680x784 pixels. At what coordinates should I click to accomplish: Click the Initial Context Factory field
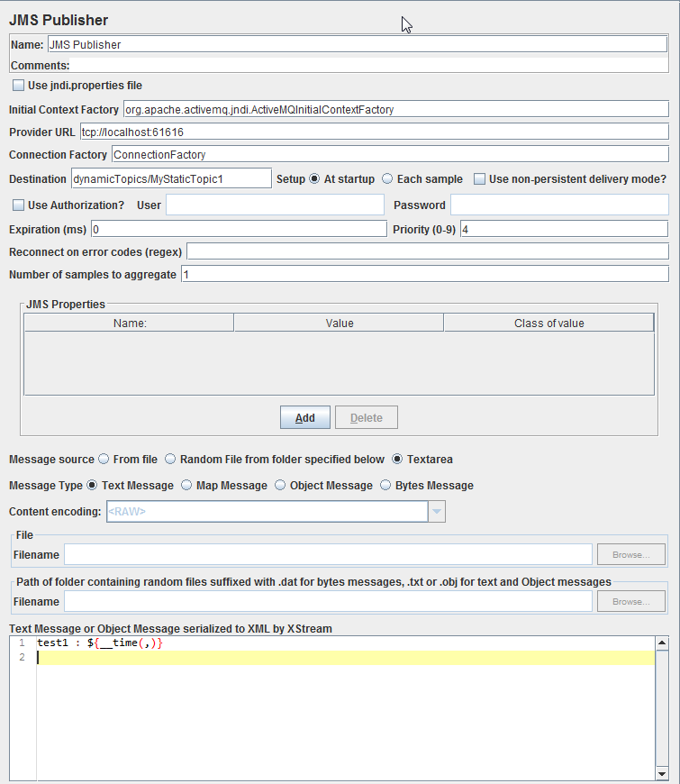tap(395, 109)
